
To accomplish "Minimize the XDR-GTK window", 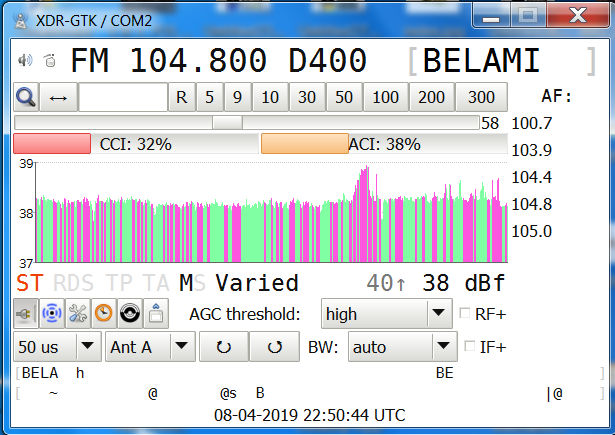I will tap(491, 16).
